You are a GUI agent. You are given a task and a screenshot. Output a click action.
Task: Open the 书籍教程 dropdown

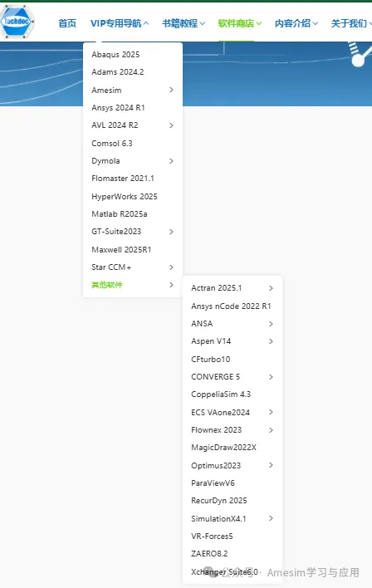coord(184,23)
